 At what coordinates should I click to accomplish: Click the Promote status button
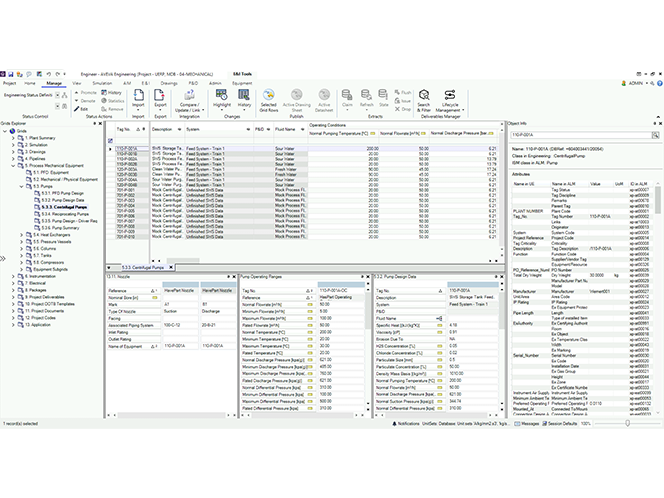click(88, 92)
